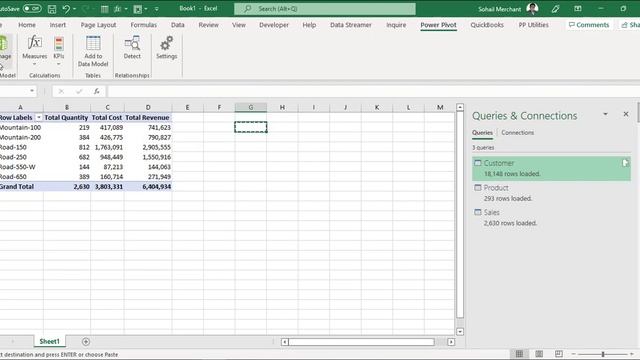Click the pen drawing icon in title bar
Screen dimensions: 640x360
556,9
